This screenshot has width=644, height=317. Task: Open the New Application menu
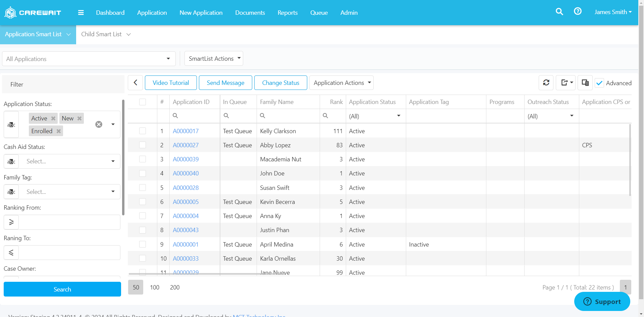pyautogui.click(x=201, y=13)
